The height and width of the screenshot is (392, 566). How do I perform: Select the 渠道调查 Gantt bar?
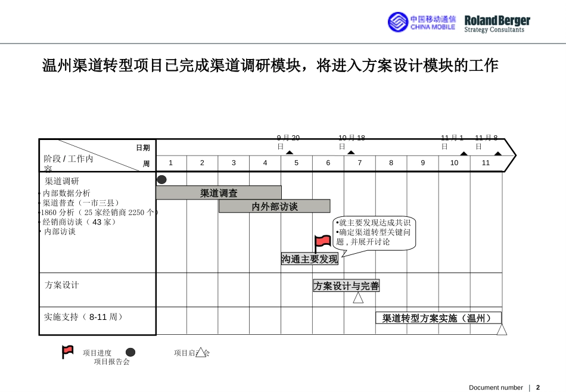pyautogui.click(x=219, y=193)
